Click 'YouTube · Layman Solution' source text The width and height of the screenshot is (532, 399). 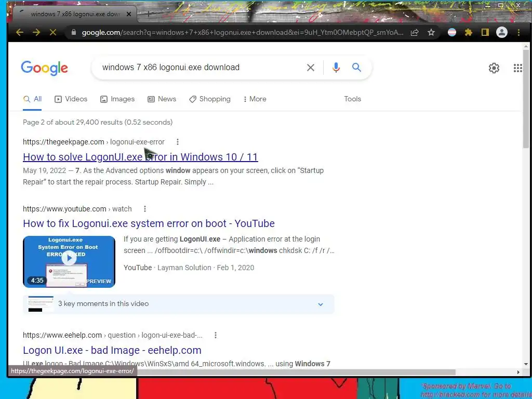167,268
